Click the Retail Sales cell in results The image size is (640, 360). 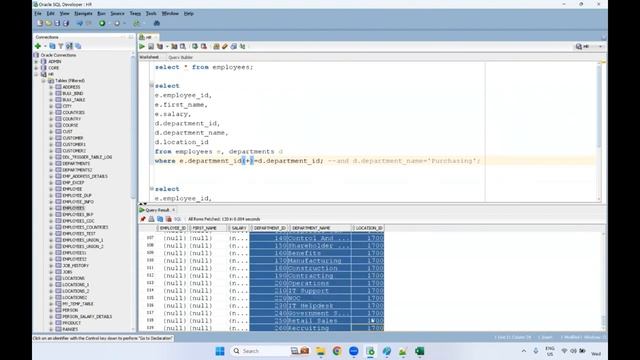pos(320,321)
